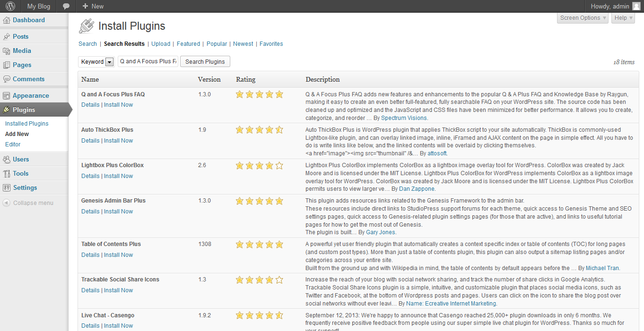The height and width of the screenshot is (331, 644).
Task: Click the Settings sidebar icon
Action: click(x=7, y=187)
